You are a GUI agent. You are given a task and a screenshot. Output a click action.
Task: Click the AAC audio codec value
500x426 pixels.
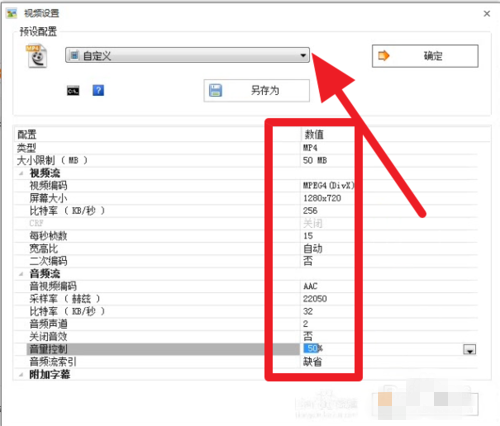(x=310, y=286)
